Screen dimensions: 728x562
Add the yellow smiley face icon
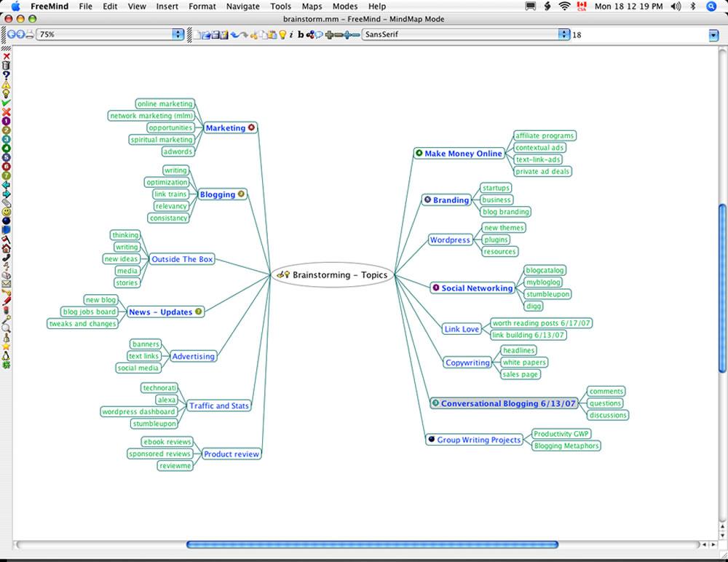pos(6,212)
